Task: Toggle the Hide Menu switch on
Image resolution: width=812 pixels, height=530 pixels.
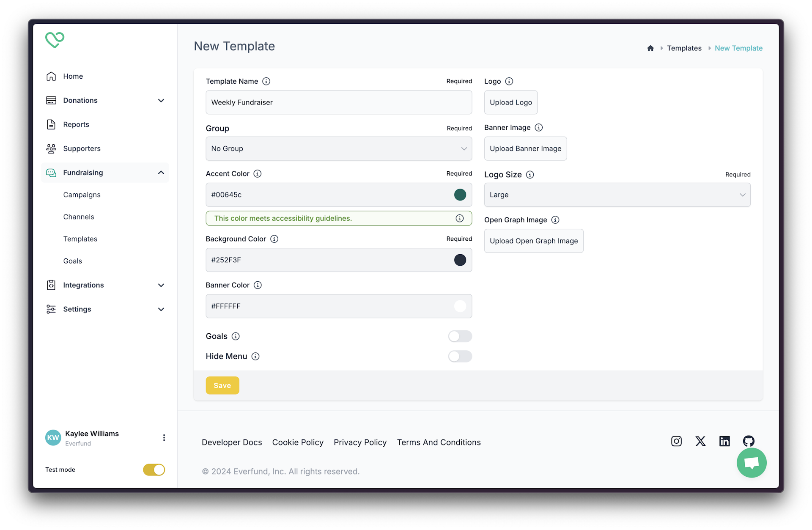Action: click(461, 356)
